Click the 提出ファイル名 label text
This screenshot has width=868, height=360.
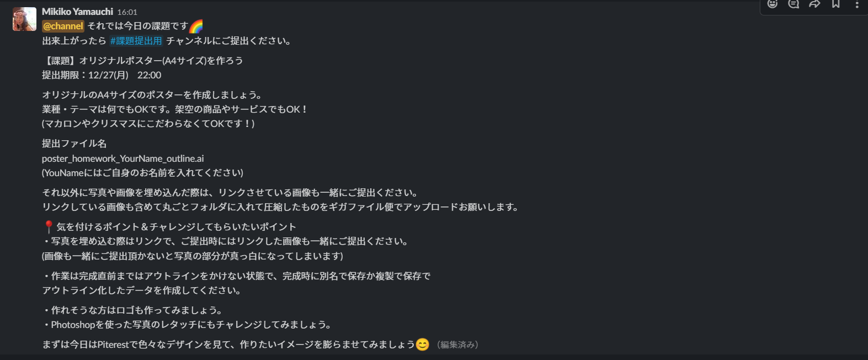[76, 143]
